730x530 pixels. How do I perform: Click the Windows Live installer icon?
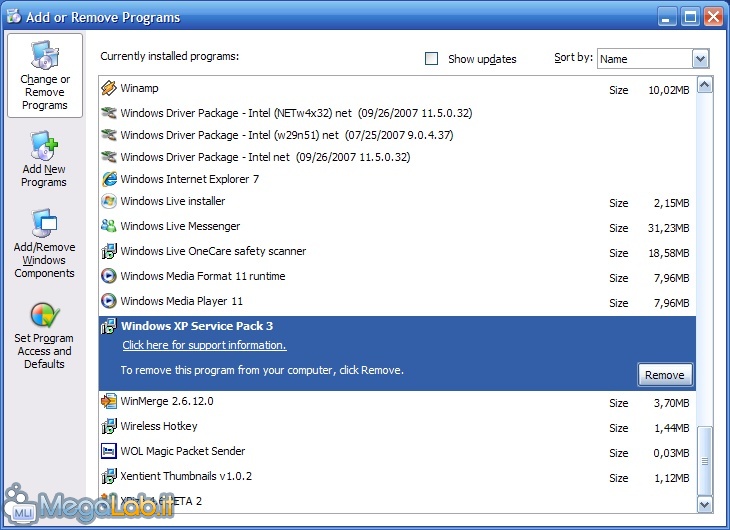tap(109, 201)
